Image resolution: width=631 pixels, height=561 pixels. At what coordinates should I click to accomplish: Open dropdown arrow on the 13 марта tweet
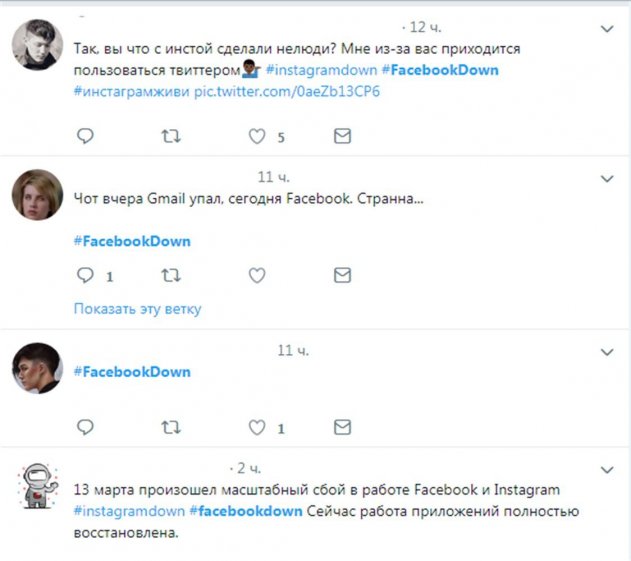point(606,469)
